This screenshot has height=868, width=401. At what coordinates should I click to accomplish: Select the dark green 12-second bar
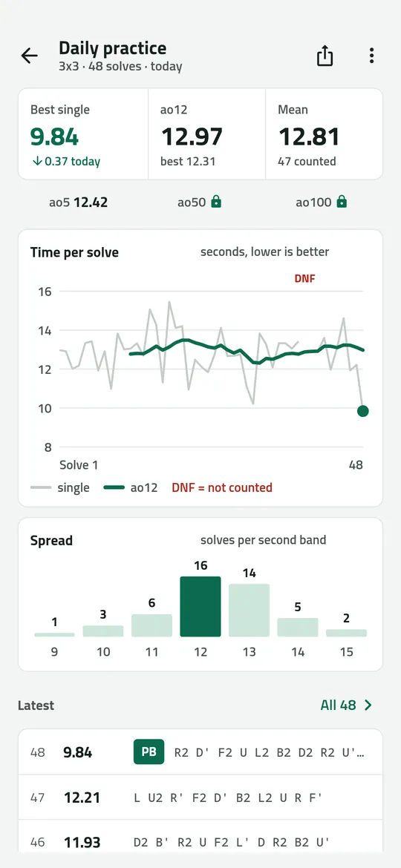click(200, 607)
